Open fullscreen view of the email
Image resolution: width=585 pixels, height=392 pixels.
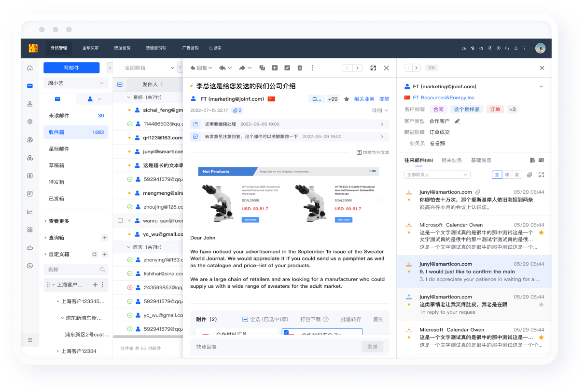point(373,68)
